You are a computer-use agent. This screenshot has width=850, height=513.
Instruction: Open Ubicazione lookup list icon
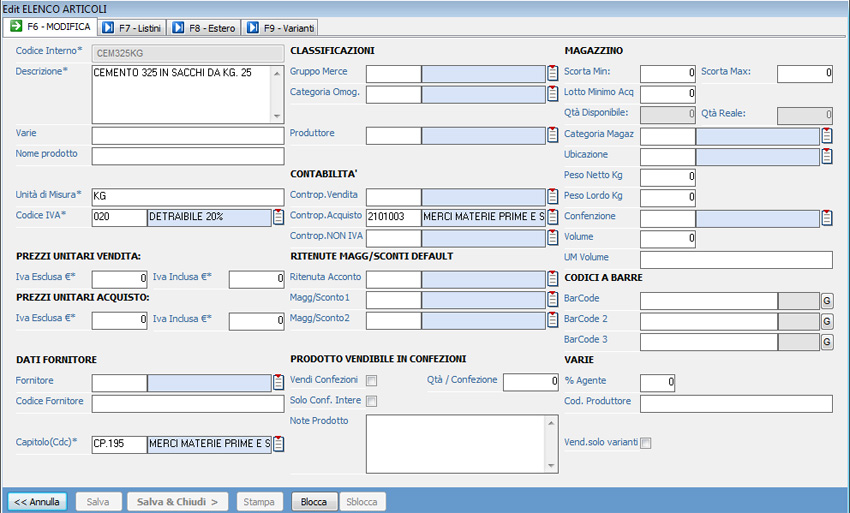(x=827, y=156)
